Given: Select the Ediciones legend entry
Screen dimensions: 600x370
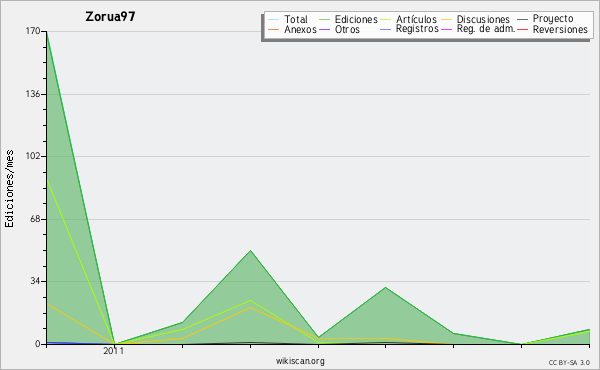Looking at the screenshot, I should (x=356, y=19).
